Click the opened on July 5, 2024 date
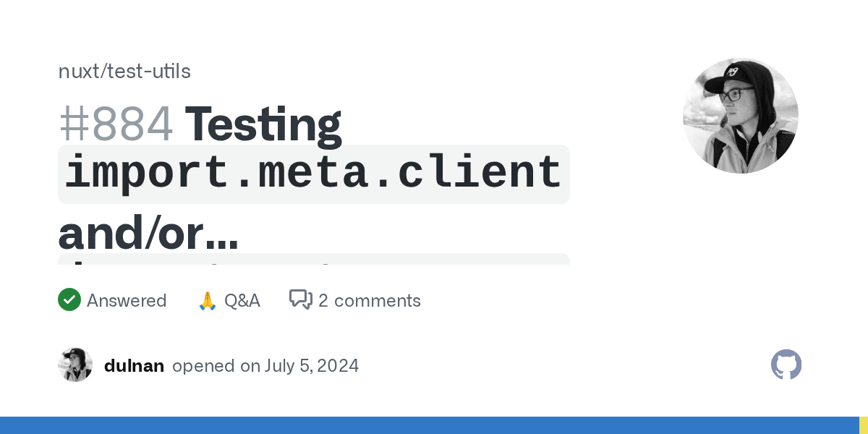This screenshot has width=868, height=434. coord(265,366)
